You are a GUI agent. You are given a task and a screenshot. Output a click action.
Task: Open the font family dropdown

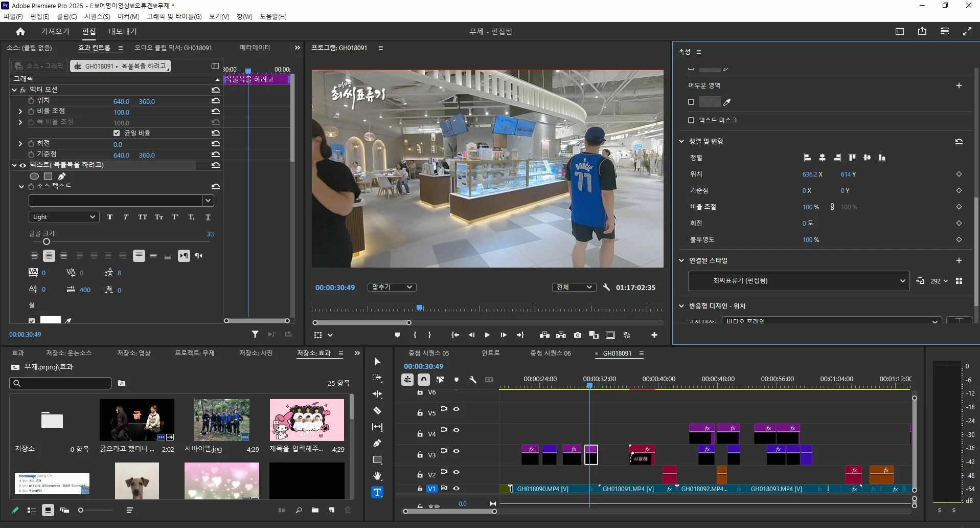pyautogui.click(x=208, y=201)
